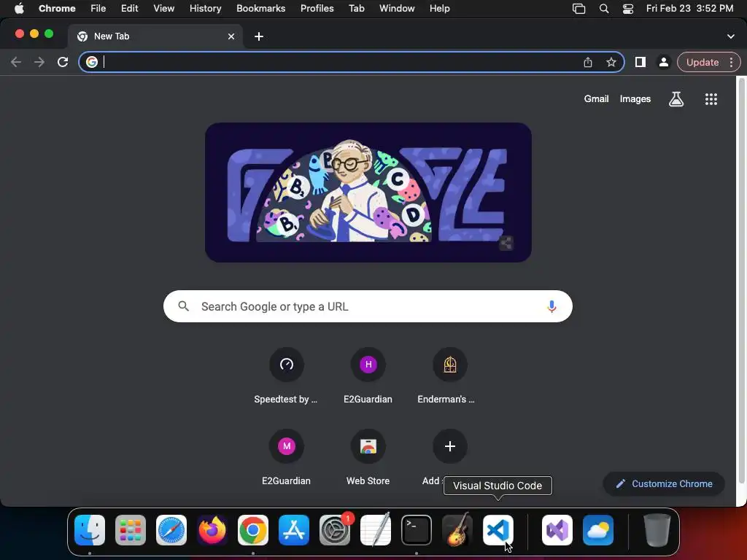Open Google Images link

tap(635, 99)
